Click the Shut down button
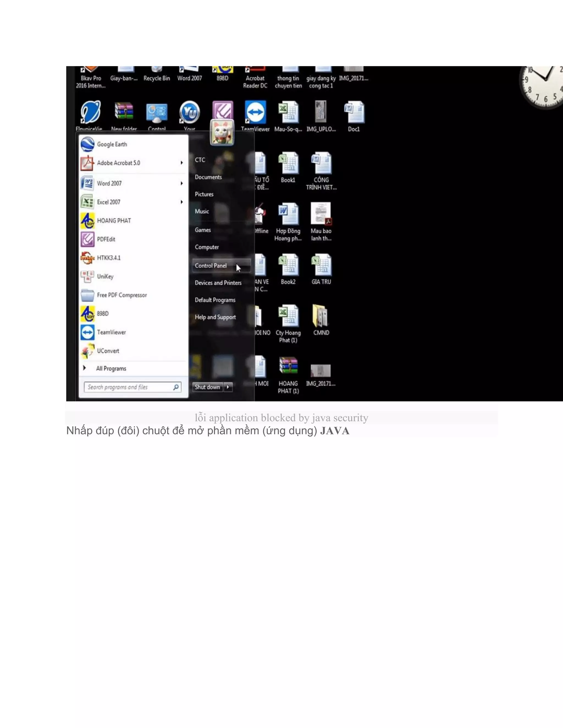 click(208, 387)
